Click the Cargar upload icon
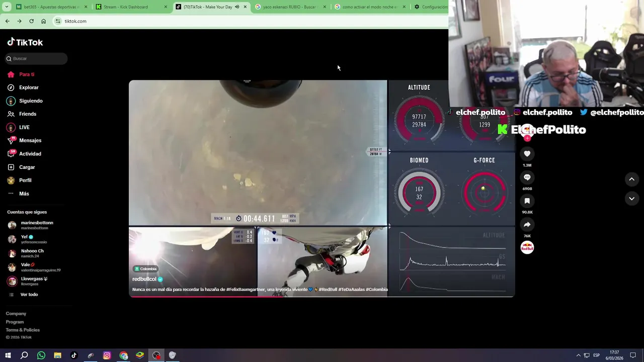This screenshot has height=362, width=644. [x=11, y=167]
